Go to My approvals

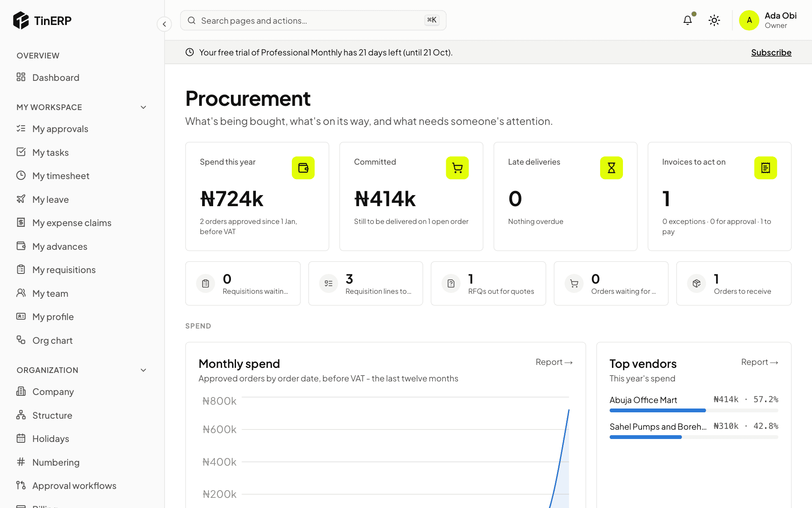[82, 129]
